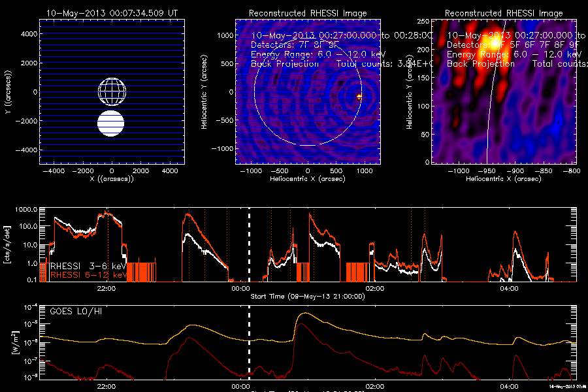
Task: Click the '22:00' tick under the RHESSI lightcurve
Action: tap(106, 289)
